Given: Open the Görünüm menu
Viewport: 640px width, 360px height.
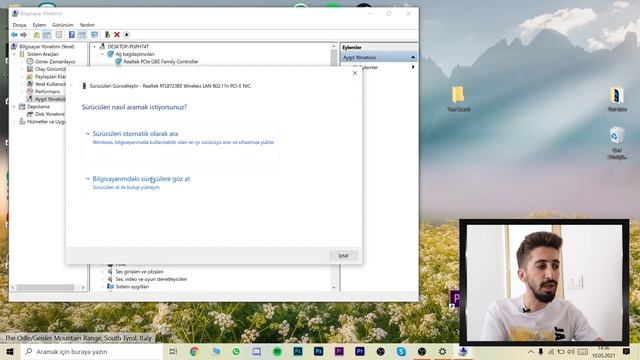Looking at the screenshot, I should pos(62,25).
